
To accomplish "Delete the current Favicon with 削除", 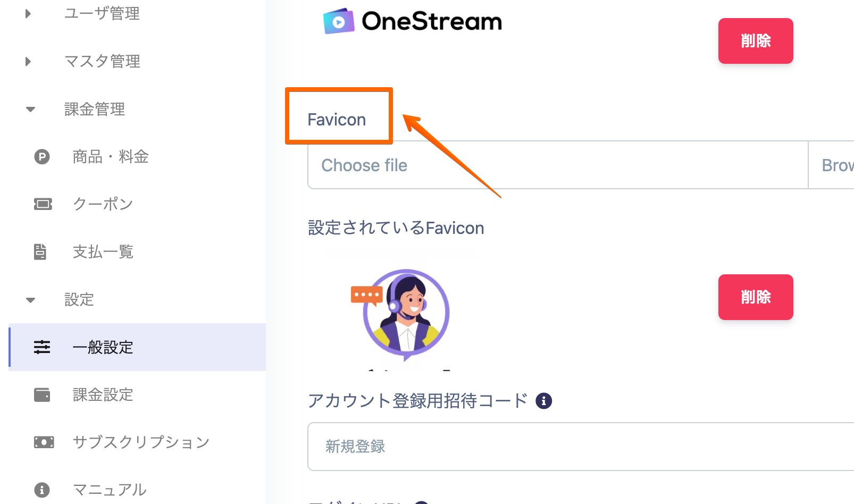I will tap(755, 297).
